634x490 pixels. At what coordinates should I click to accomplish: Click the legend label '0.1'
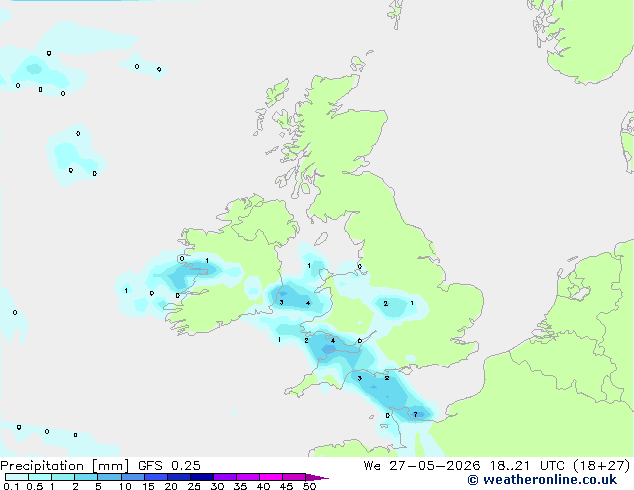coord(11,486)
